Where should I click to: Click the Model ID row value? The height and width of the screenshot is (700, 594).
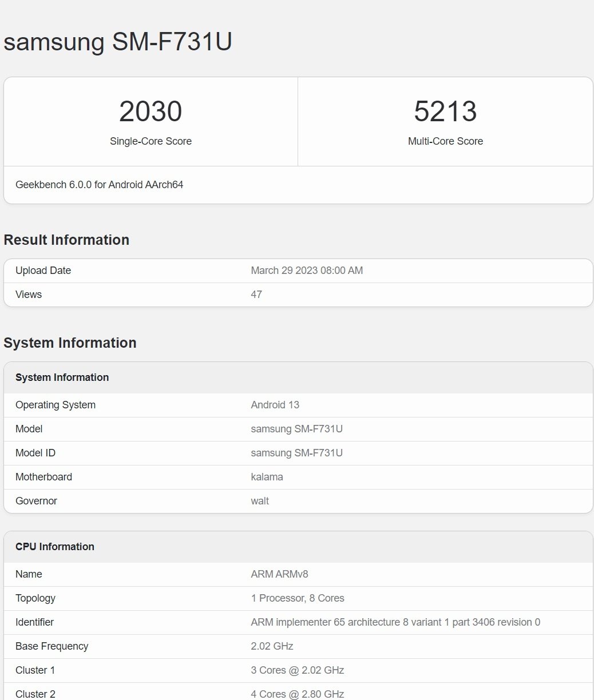click(296, 453)
